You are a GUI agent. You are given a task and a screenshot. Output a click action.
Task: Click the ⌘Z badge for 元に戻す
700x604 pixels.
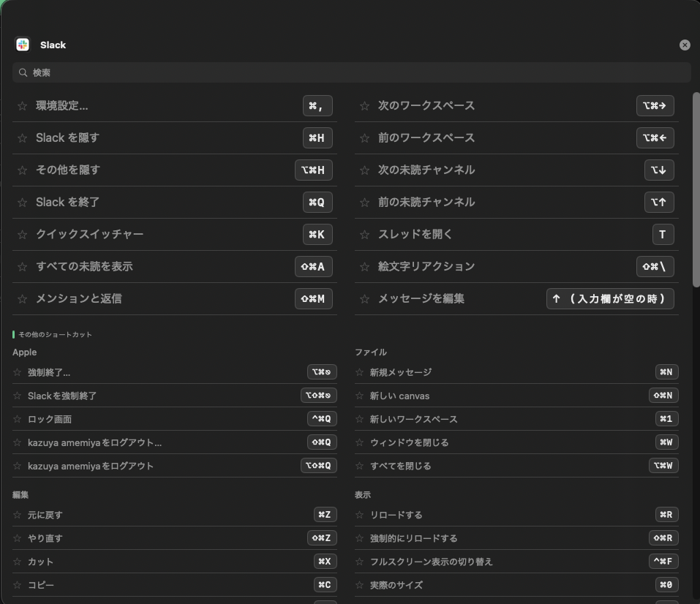pos(325,515)
